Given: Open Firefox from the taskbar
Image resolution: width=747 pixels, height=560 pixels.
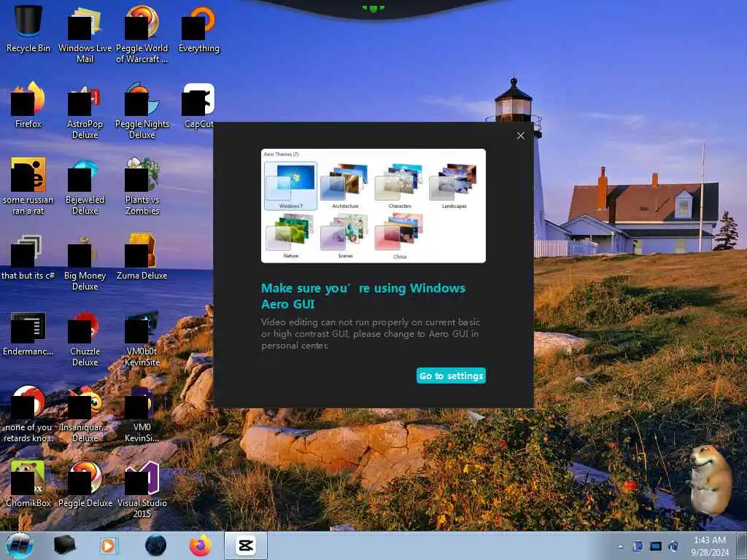Looking at the screenshot, I should click(x=201, y=545).
